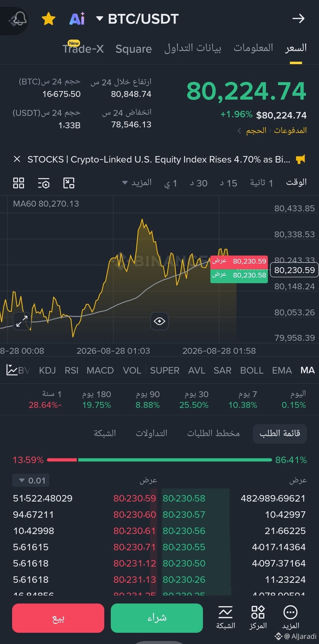
Task: Open the الشبكة grid trading icon
Action: pyautogui.click(x=226, y=617)
